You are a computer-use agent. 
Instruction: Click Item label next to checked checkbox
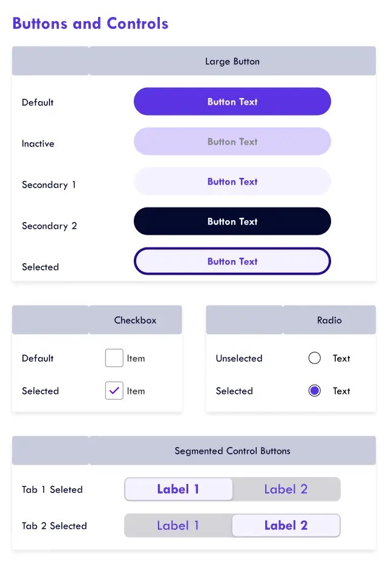pyautogui.click(x=136, y=391)
